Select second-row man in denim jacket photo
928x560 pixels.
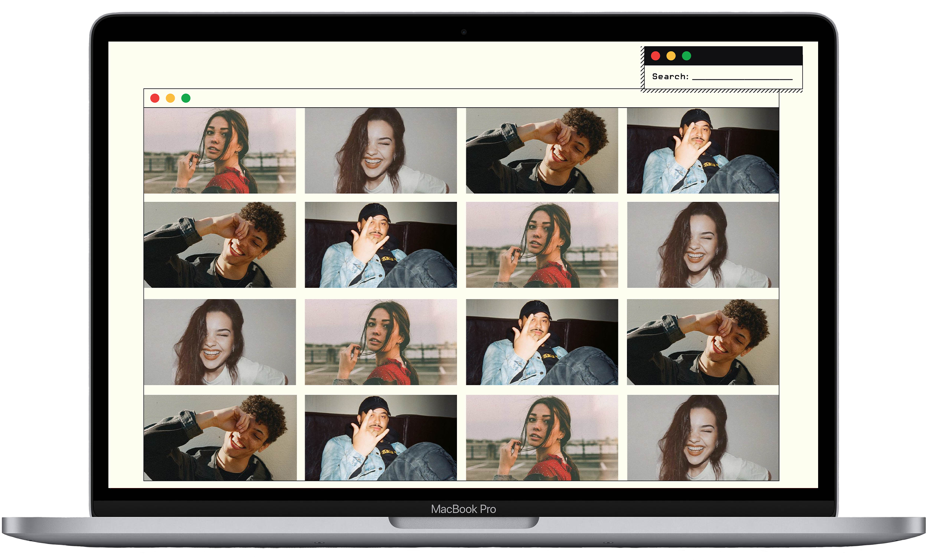point(380,245)
